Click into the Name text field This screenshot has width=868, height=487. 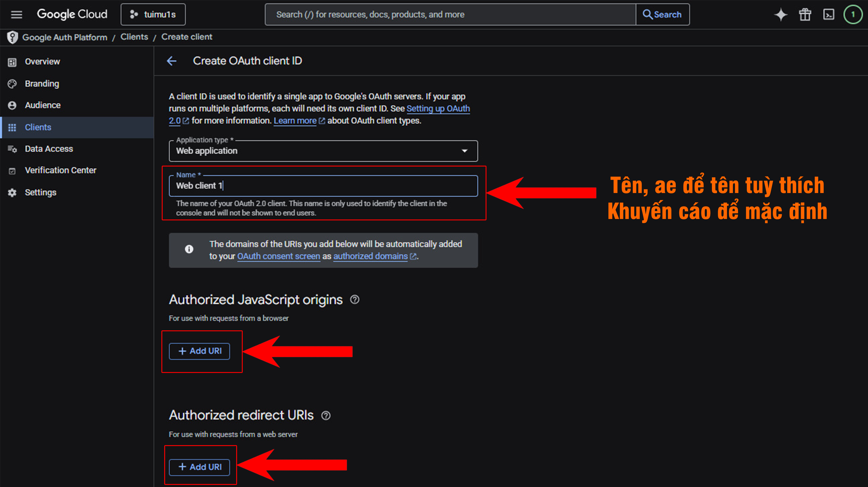point(323,186)
